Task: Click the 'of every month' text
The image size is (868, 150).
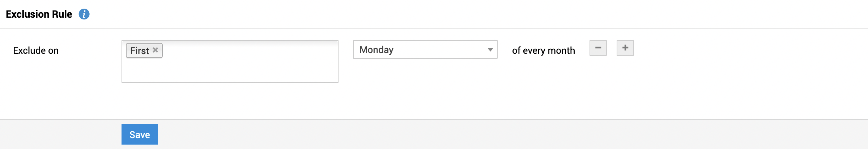Action: [543, 50]
